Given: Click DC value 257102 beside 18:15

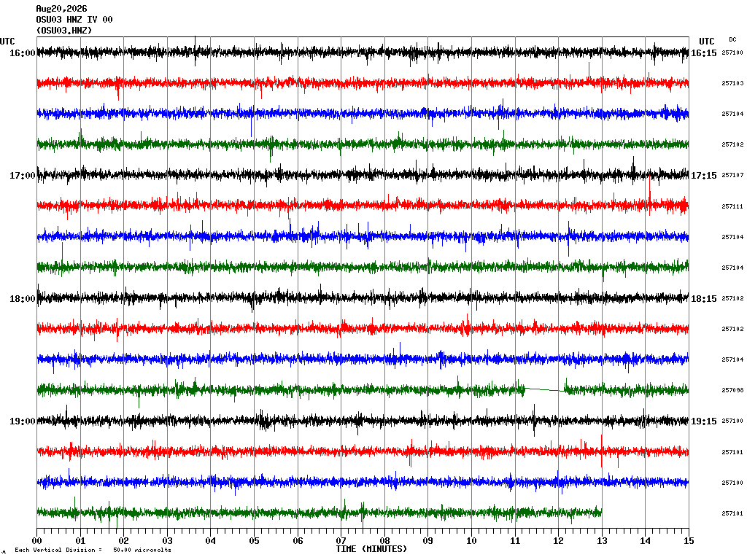Looking at the screenshot, I should click(732, 298).
